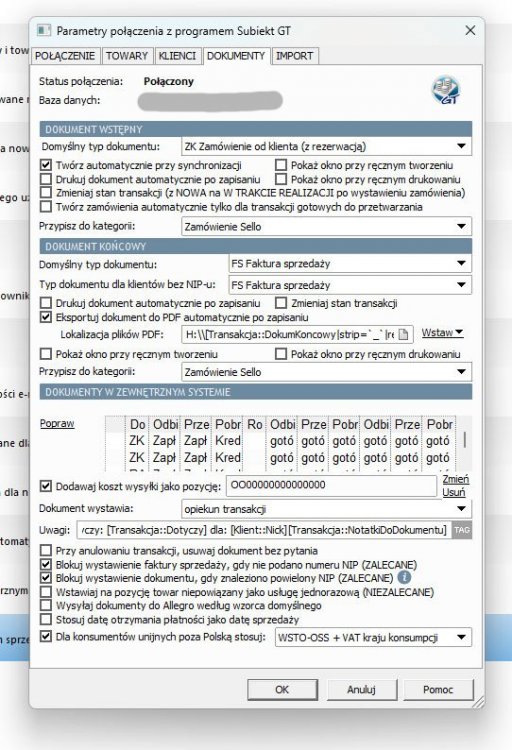Click the Subiekt GT logo icon
The height and width of the screenshot is (750, 512).
445,90
